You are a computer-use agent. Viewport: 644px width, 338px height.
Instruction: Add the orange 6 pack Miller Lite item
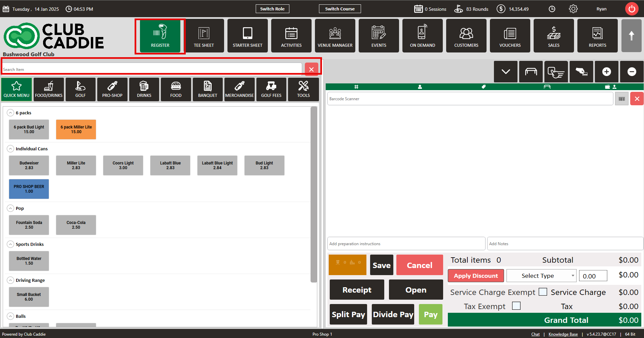[x=76, y=129]
